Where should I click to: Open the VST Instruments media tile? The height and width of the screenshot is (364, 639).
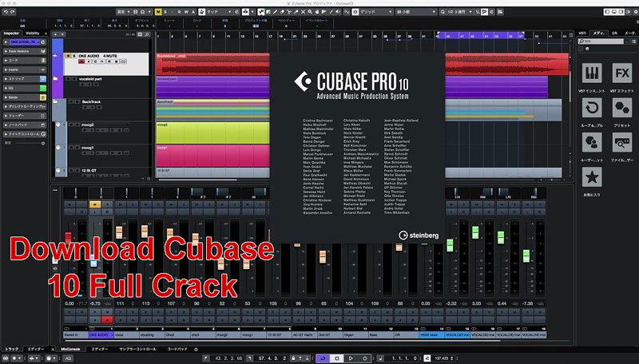pyautogui.click(x=592, y=73)
